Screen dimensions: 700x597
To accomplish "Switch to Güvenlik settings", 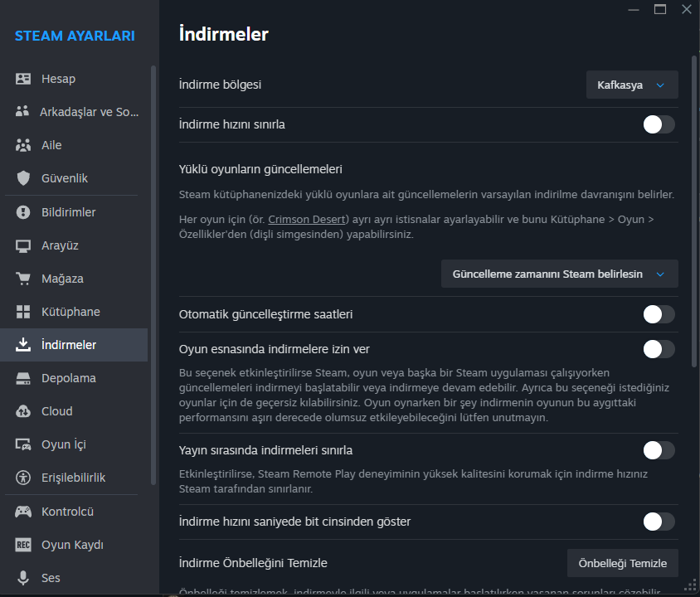I will pyautogui.click(x=74, y=178).
